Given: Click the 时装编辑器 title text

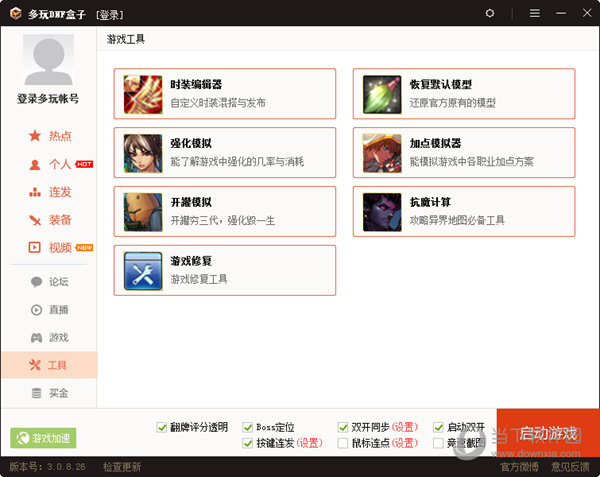Looking at the screenshot, I should click(x=196, y=85).
